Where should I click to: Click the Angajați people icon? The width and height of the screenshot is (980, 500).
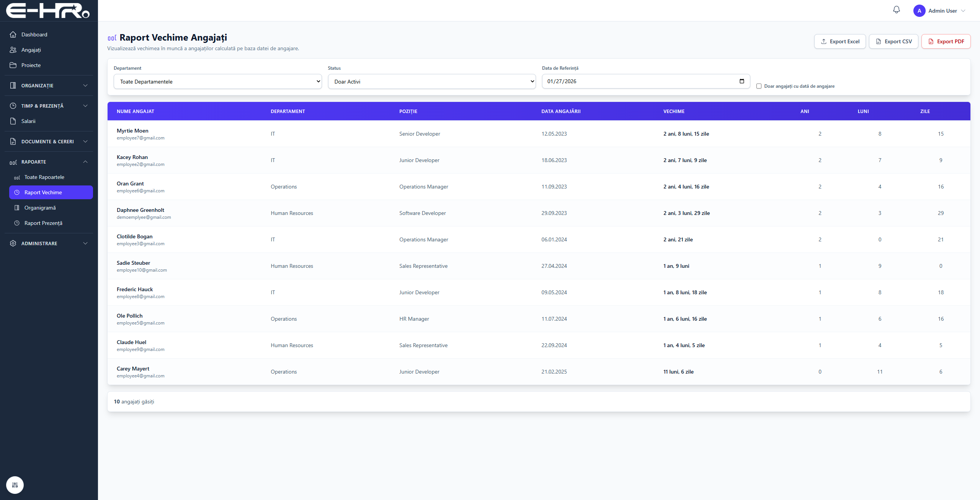13,50
